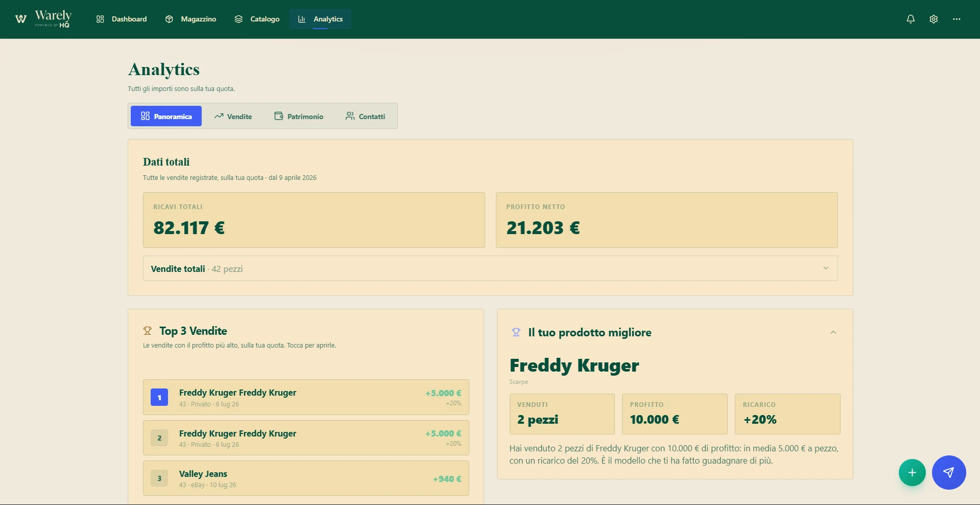
Task: Click the Ricarico +20% card
Action: click(x=787, y=414)
